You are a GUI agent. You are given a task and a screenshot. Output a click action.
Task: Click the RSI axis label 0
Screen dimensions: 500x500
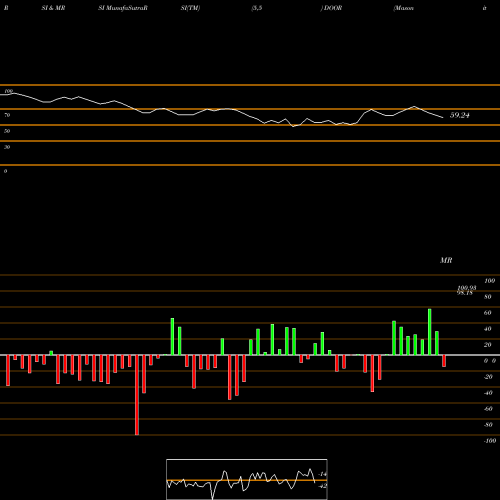coord(5,171)
